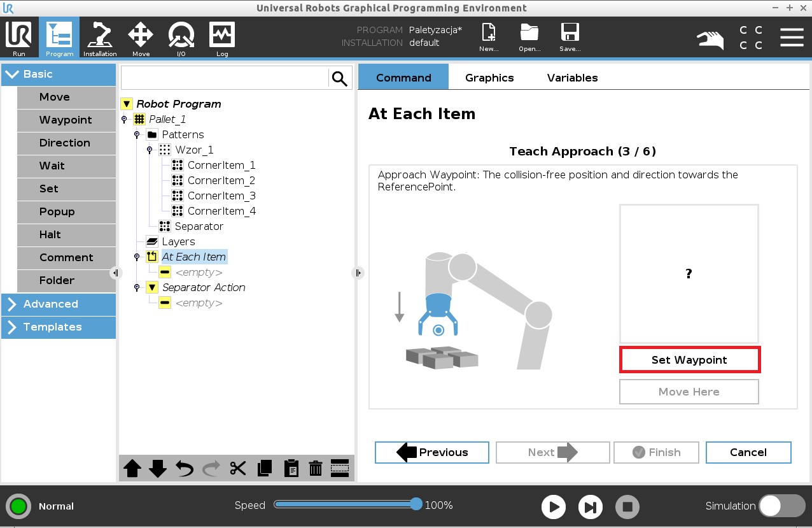Click the waypoint preview box with question mark
Viewport: 812px width, 528px height.
pos(689,274)
